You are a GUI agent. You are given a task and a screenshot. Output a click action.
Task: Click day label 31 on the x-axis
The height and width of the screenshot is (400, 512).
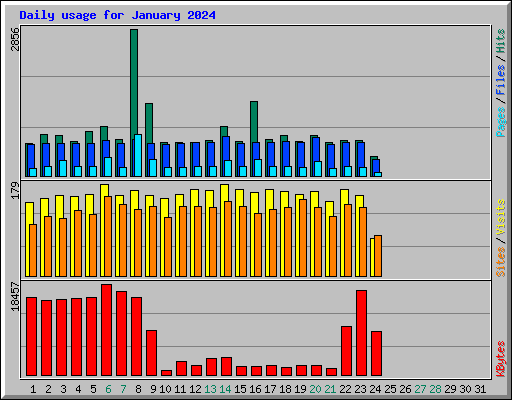pos(480,389)
